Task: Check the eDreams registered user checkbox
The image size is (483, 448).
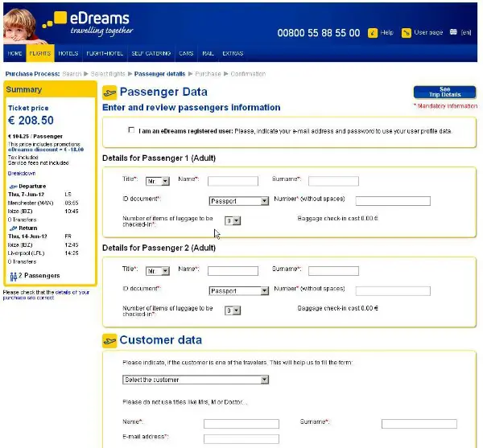Action: point(131,129)
